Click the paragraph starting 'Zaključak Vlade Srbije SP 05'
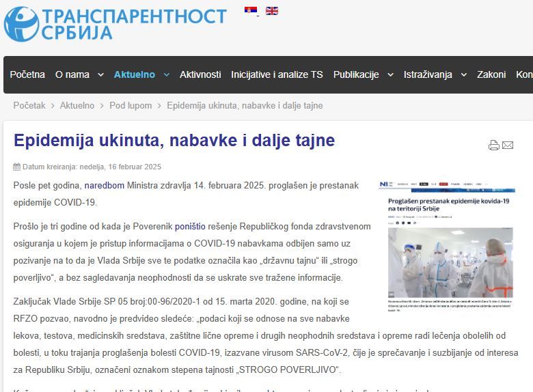533x392 pixels. tap(266, 335)
